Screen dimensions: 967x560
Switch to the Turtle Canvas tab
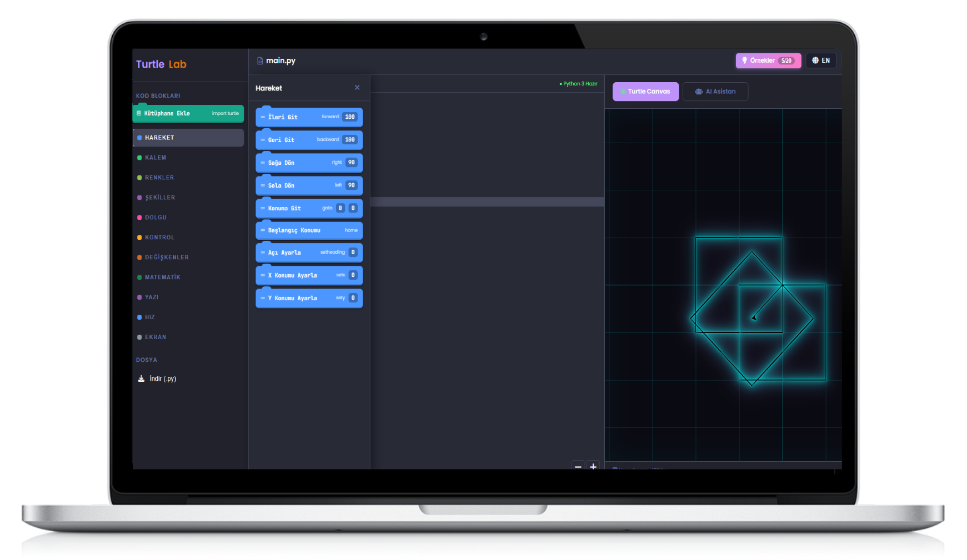tap(645, 92)
